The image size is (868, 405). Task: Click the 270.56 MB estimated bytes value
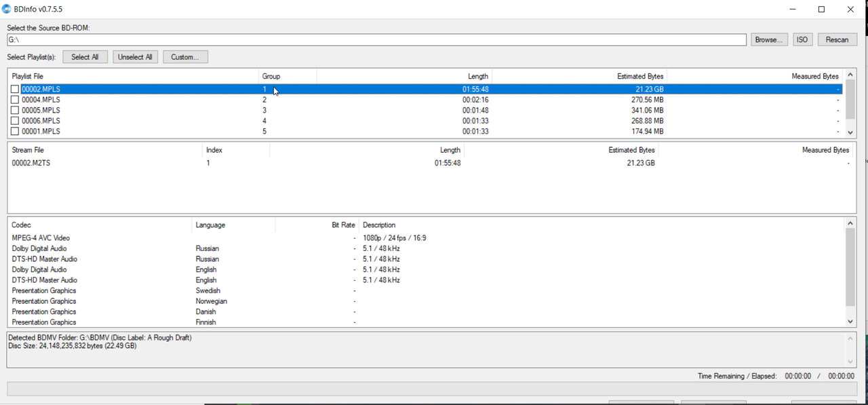pyautogui.click(x=648, y=100)
